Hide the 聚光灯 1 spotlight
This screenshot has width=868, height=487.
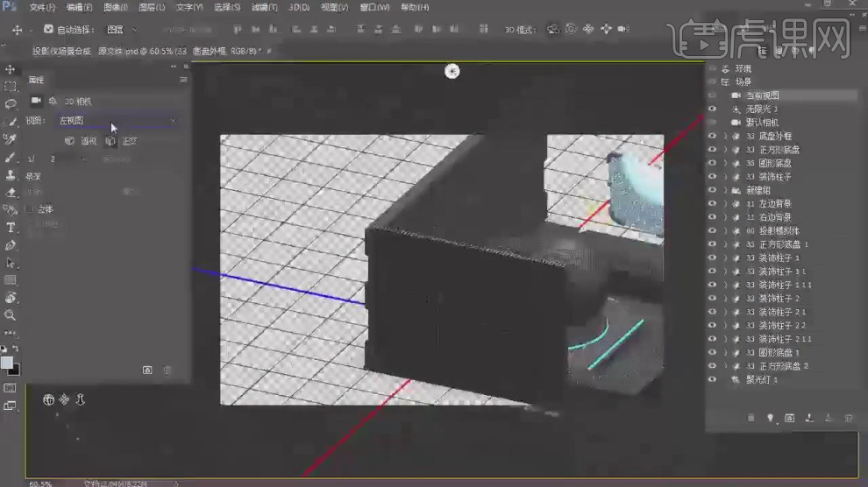pos(713,379)
